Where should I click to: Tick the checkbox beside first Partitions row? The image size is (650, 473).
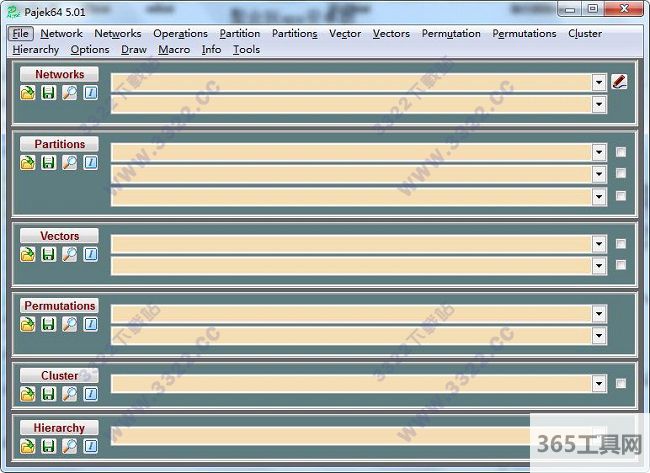point(621,152)
